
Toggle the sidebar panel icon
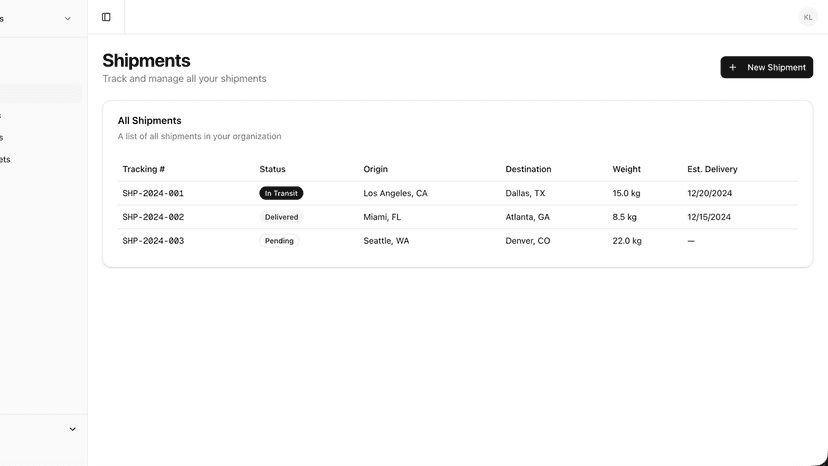(x=106, y=17)
